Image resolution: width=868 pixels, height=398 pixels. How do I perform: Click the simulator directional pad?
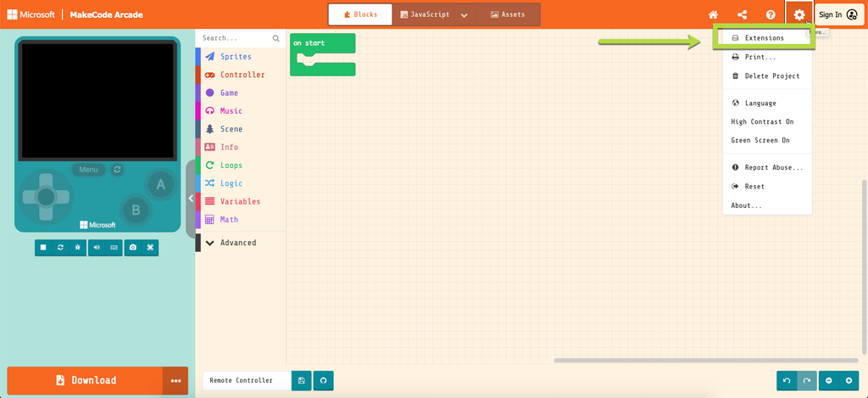point(46,196)
